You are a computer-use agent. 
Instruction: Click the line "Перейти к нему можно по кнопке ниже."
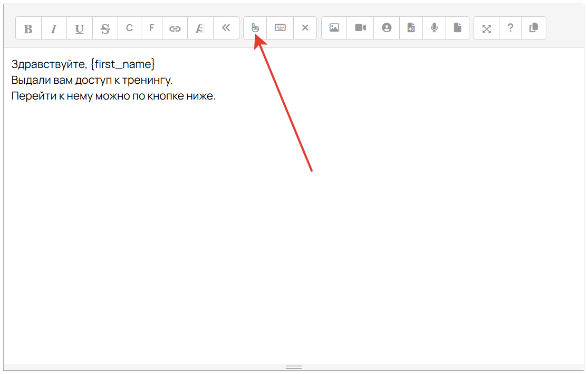point(113,96)
